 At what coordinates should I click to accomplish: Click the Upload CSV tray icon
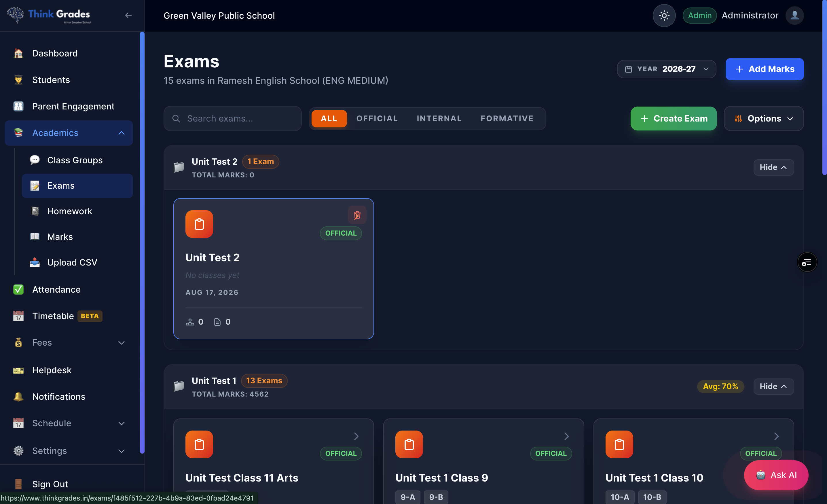[x=35, y=262]
